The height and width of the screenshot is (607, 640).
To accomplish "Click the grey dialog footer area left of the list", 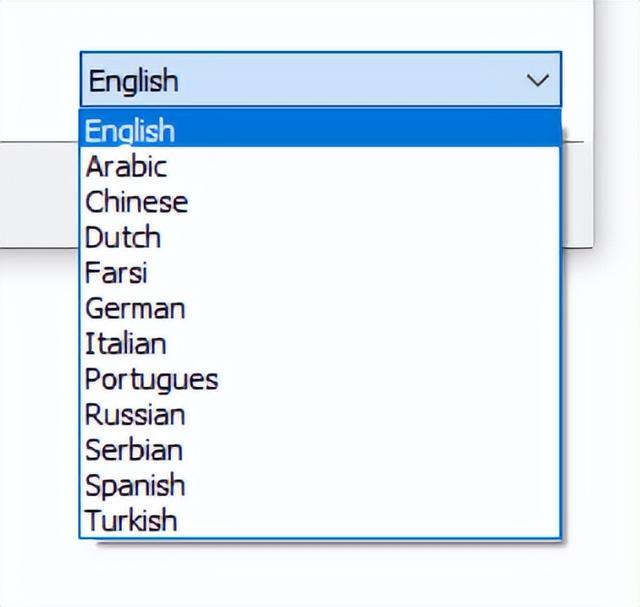I will point(39,195).
